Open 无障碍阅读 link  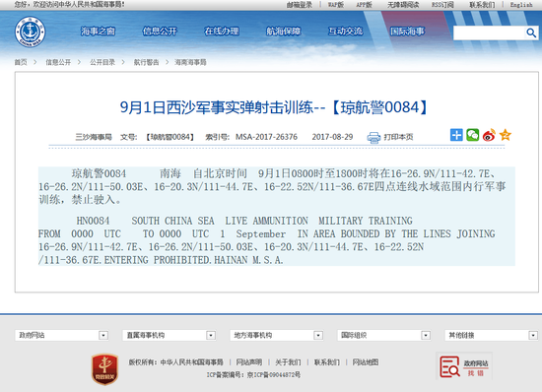(403, 5)
